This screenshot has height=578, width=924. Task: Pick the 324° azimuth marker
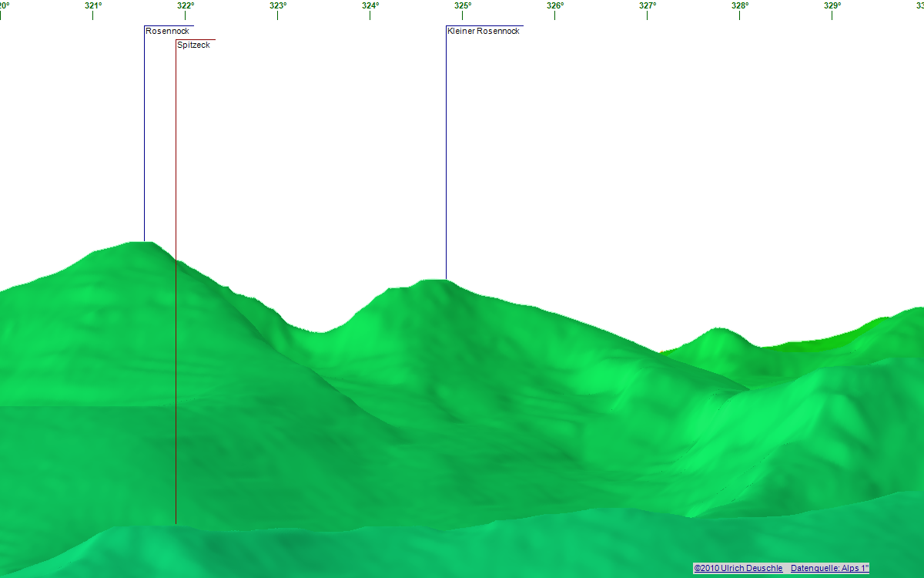[x=370, y=6]
